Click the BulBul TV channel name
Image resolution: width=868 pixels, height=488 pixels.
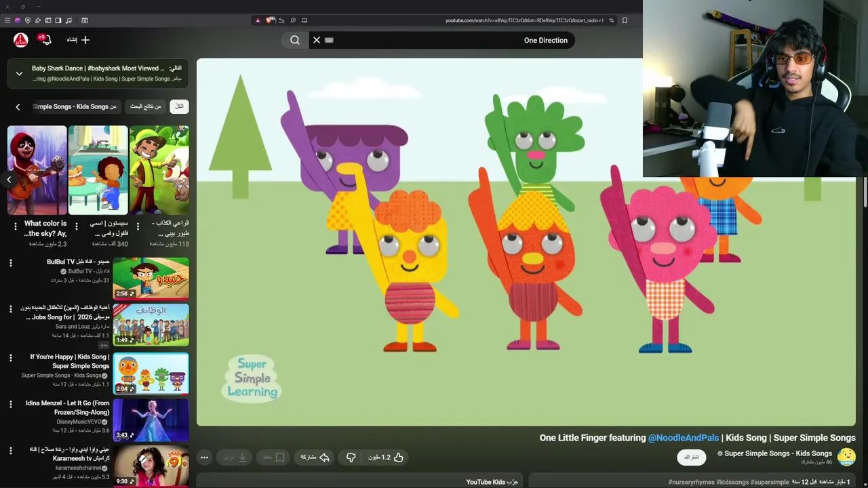[x=84, y=271]
